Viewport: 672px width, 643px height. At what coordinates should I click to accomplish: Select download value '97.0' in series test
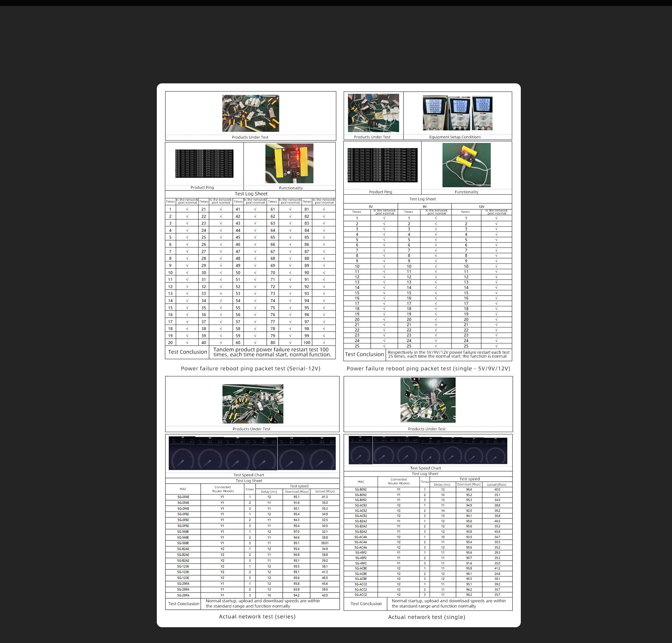296,532
